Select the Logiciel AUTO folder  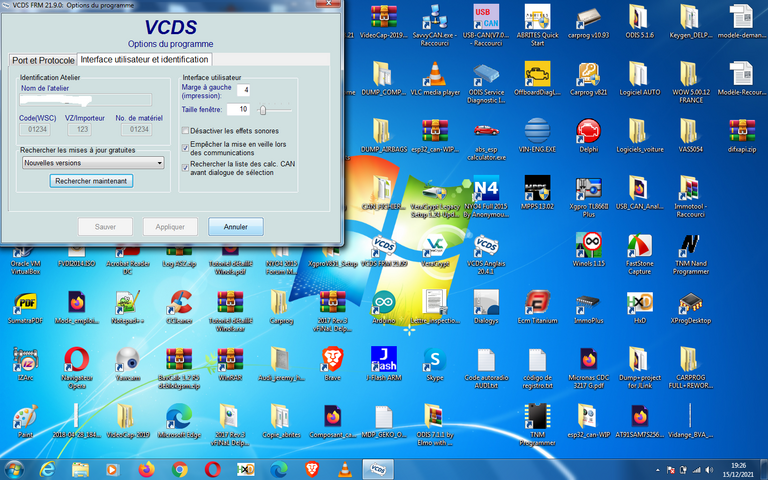pos(639,79)
